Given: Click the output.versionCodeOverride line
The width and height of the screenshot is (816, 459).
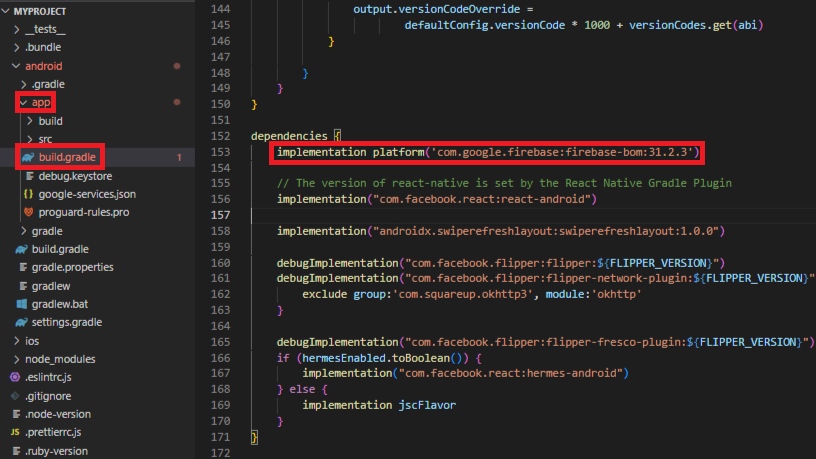Looking at the screenshot, I should point(443,9).
